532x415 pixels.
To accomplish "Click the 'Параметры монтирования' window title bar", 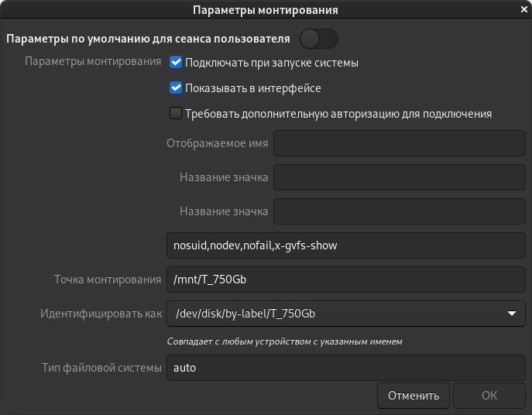I will tap(266, 10).
